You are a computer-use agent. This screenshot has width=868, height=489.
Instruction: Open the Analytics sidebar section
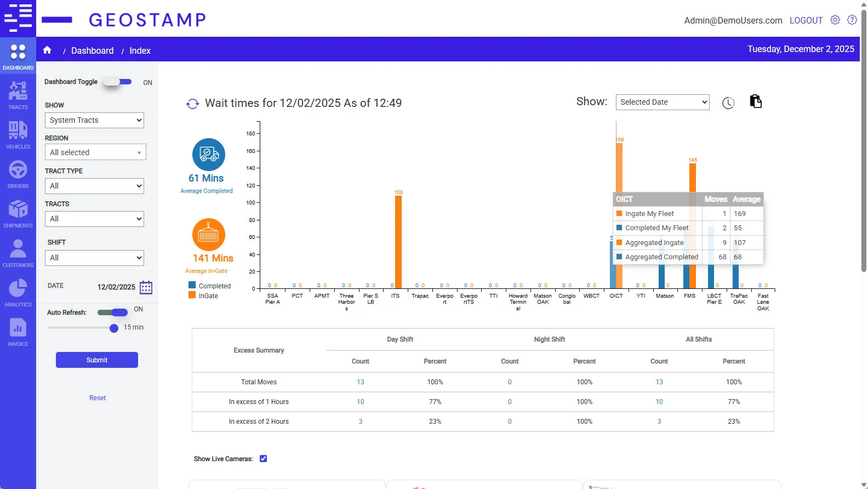18,293
